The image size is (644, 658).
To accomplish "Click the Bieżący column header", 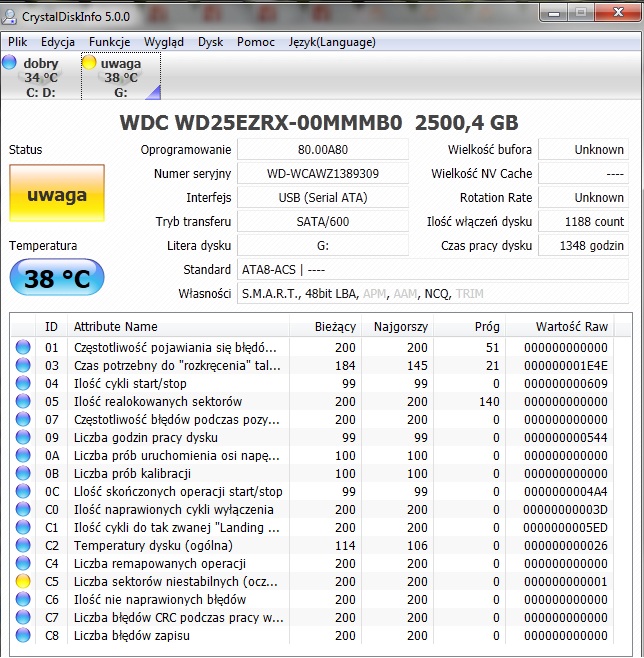I will coord(325,326).
